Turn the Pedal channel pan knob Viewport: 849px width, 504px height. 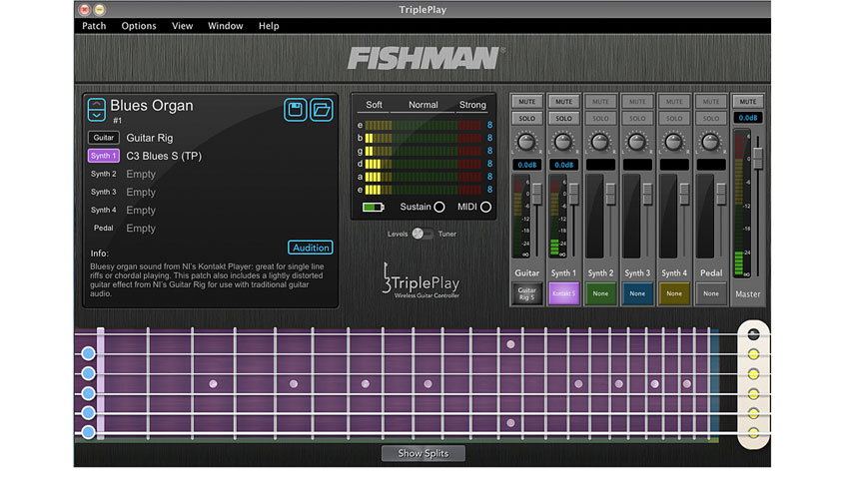click(x=710, y=142)
